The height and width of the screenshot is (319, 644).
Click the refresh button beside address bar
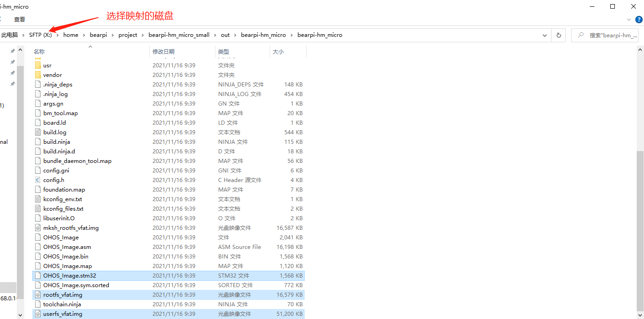coord(558,35)
